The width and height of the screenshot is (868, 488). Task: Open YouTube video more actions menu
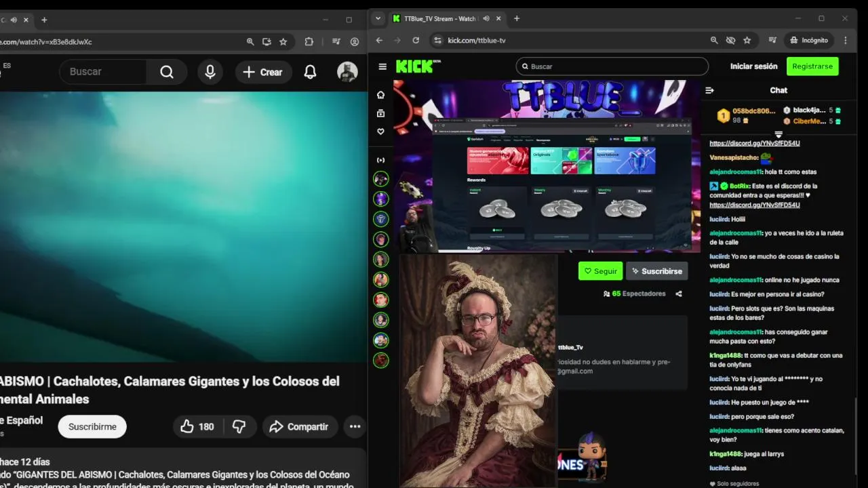point(355,426)
